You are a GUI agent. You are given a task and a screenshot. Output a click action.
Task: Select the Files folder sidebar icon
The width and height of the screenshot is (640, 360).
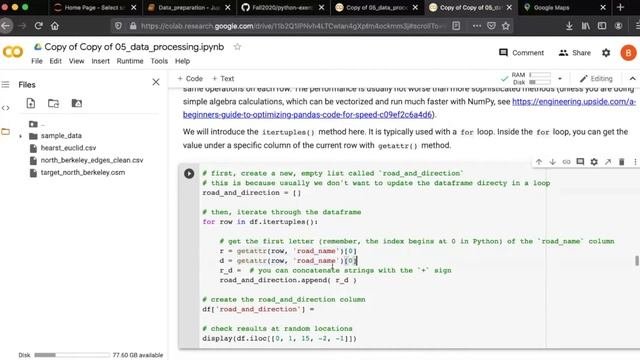click(5, 132)
